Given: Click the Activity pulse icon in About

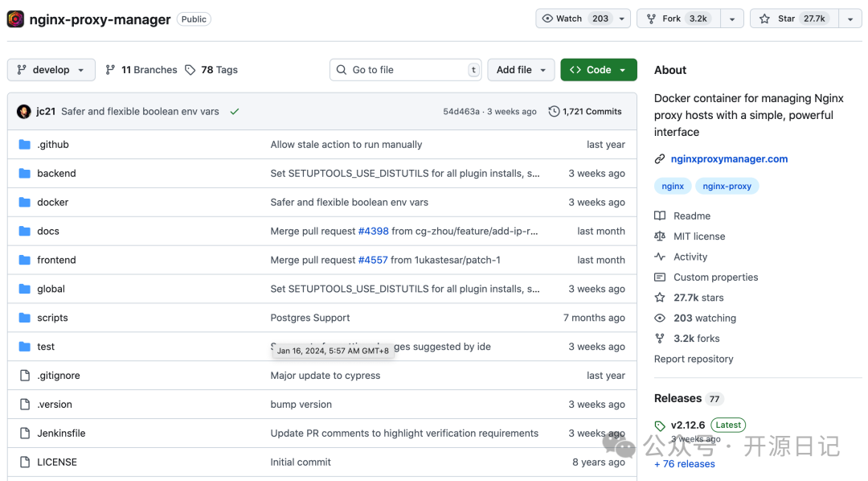Looking at the screenshot, I should (x=660, y=257).
